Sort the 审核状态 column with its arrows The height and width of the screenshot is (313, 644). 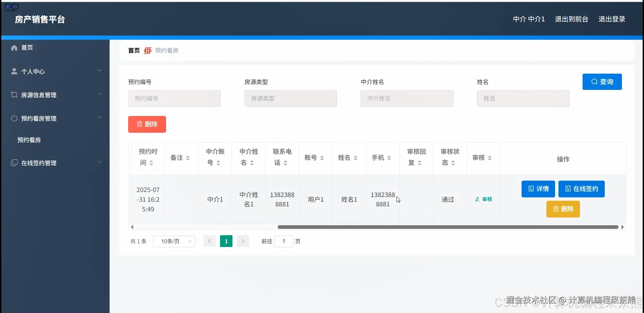click(x=453, y=163)
